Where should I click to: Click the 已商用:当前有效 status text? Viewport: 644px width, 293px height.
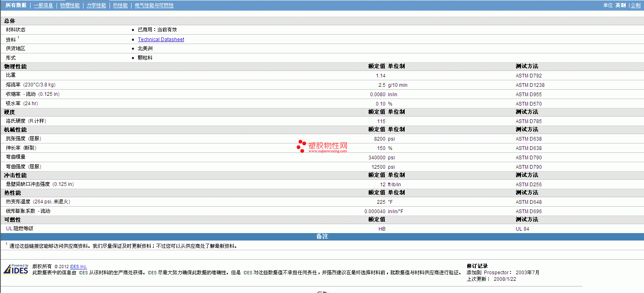[x=157, y=30]
